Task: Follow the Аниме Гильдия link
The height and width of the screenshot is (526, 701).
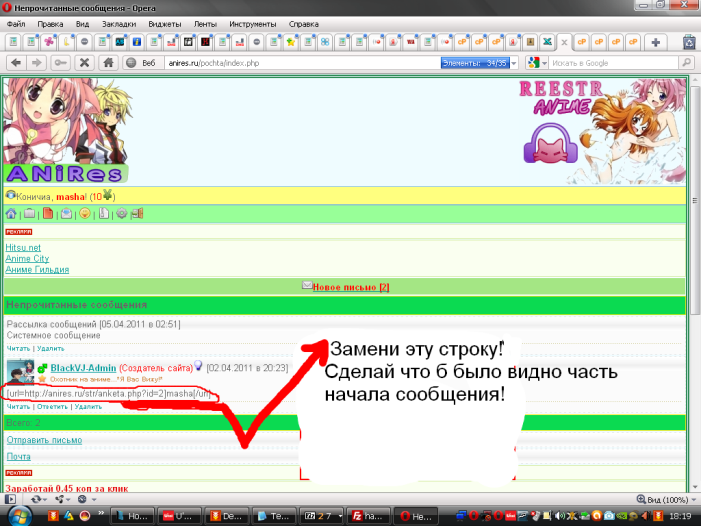Action: pos(37,270)
